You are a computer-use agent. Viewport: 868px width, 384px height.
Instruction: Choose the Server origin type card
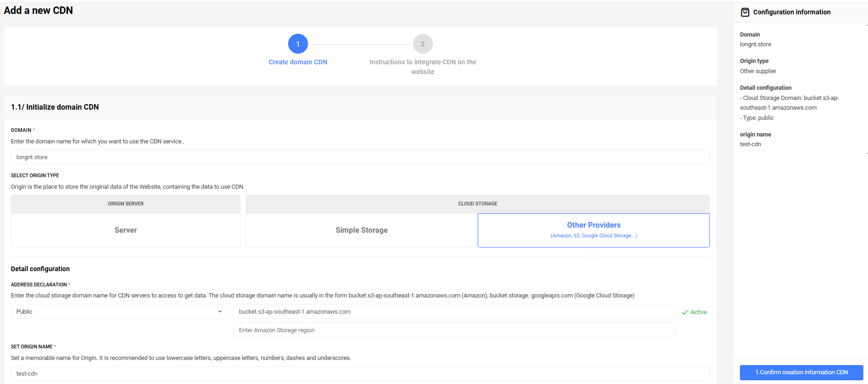[x=125, y=230]
